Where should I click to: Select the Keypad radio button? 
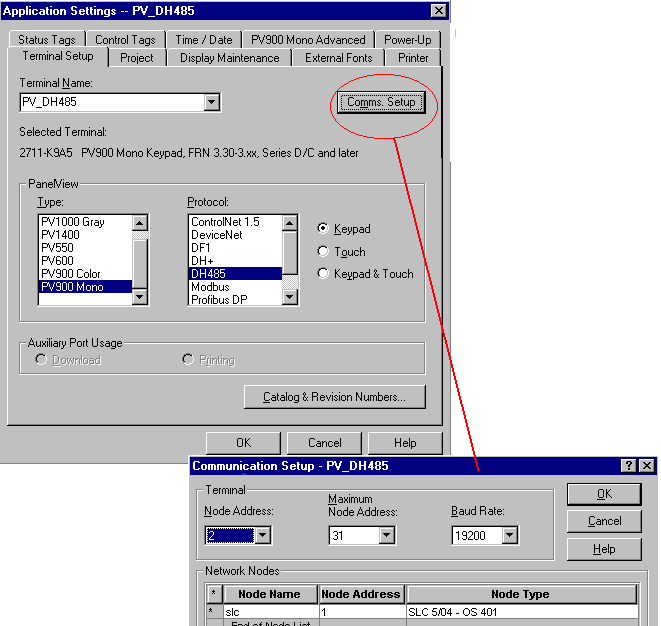click(323, 229)
